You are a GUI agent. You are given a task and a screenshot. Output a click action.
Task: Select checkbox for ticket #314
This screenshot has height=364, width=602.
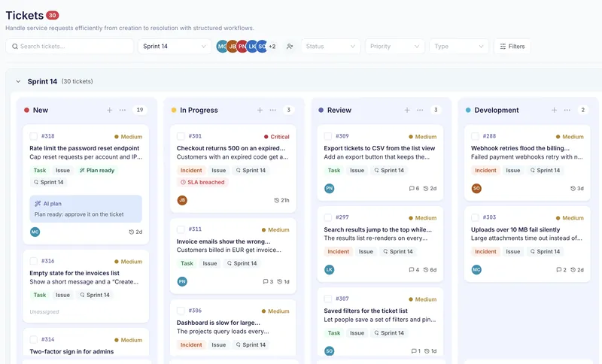[x=33, y=339]
